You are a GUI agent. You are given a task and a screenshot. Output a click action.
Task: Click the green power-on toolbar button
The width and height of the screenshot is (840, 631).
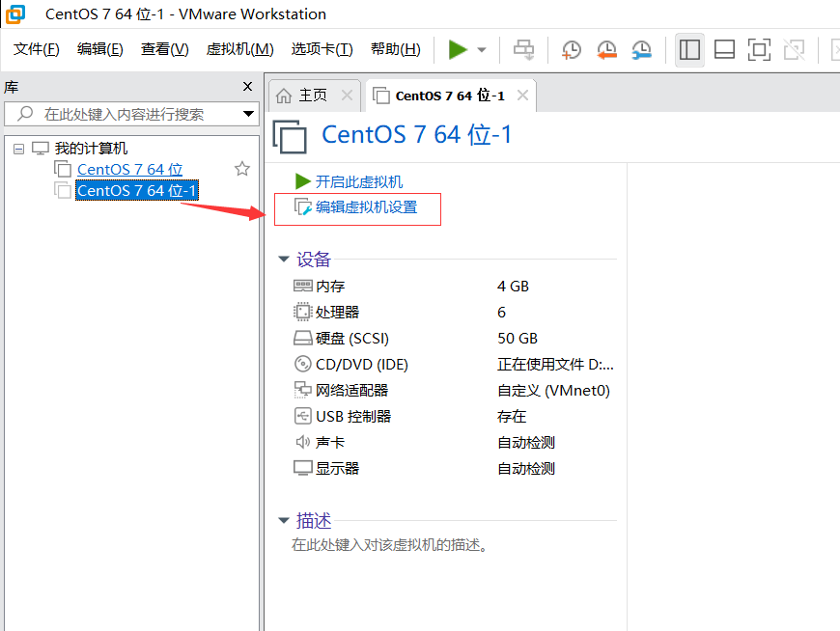point(458,49)
